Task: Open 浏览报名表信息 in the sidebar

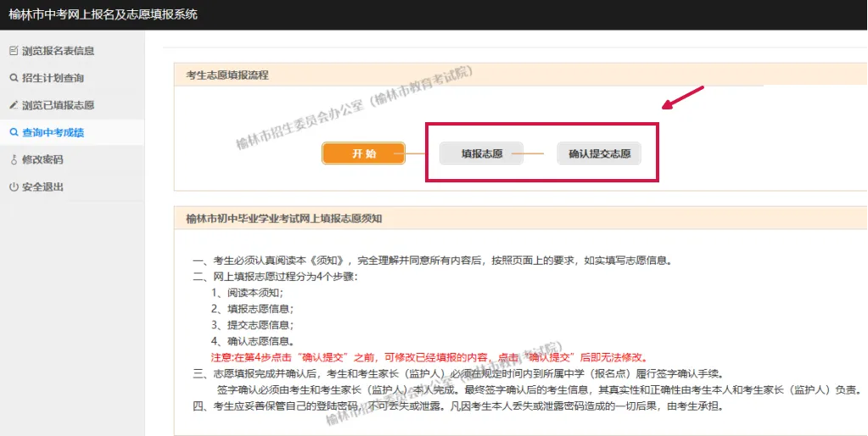Action: pos(58,51)
